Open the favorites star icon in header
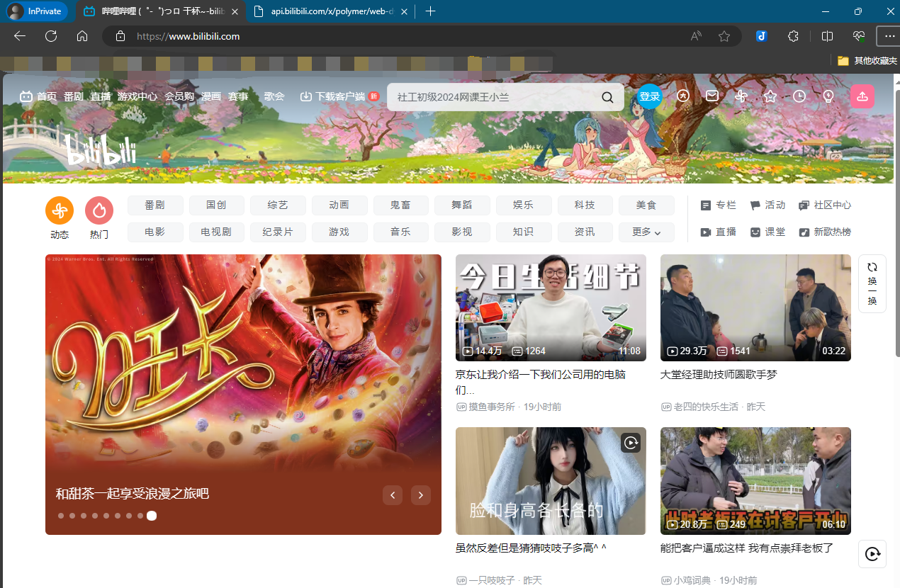Screen dimensions: 900x588 pos(770,96)
